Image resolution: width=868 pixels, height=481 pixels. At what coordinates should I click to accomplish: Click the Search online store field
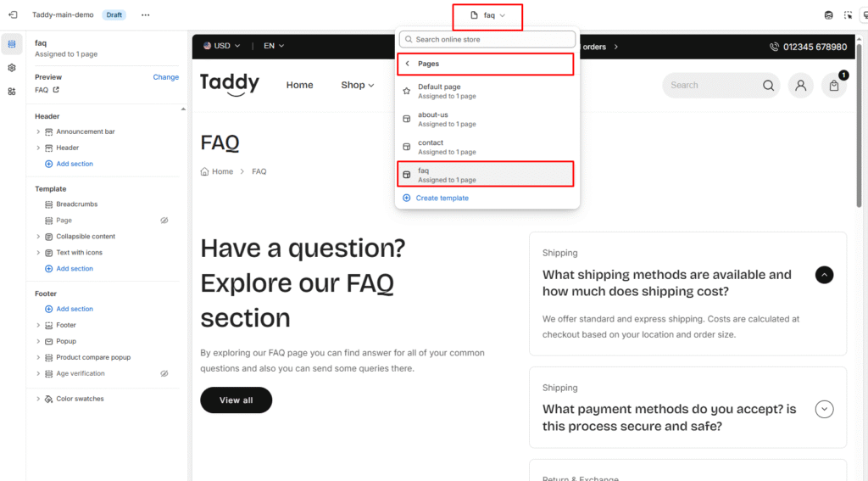tap(487, 40)
